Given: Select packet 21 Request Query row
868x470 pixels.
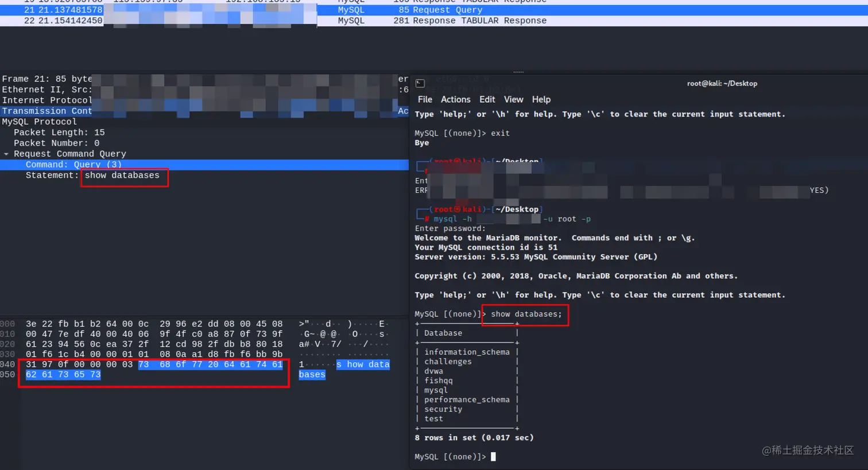Looking at the screenshot, I should click(434, 10).
